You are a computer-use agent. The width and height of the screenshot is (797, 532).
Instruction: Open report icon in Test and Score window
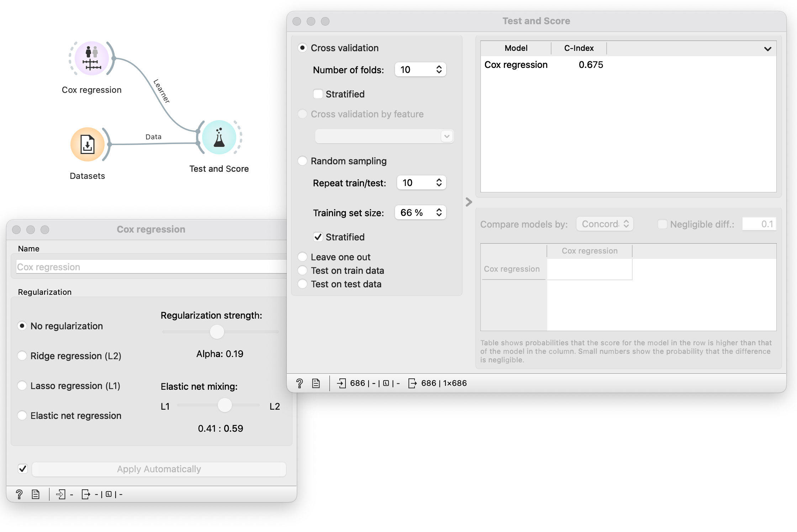coord(316,383)
